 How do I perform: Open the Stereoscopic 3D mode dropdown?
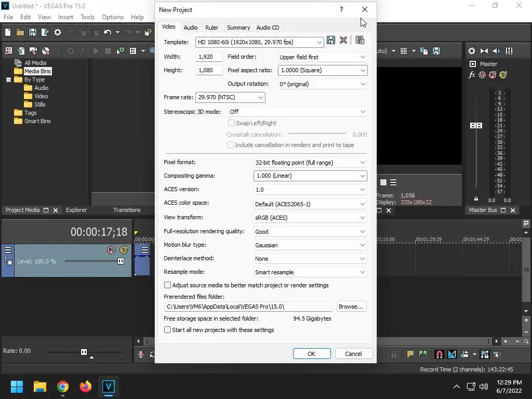coord(297,112)
